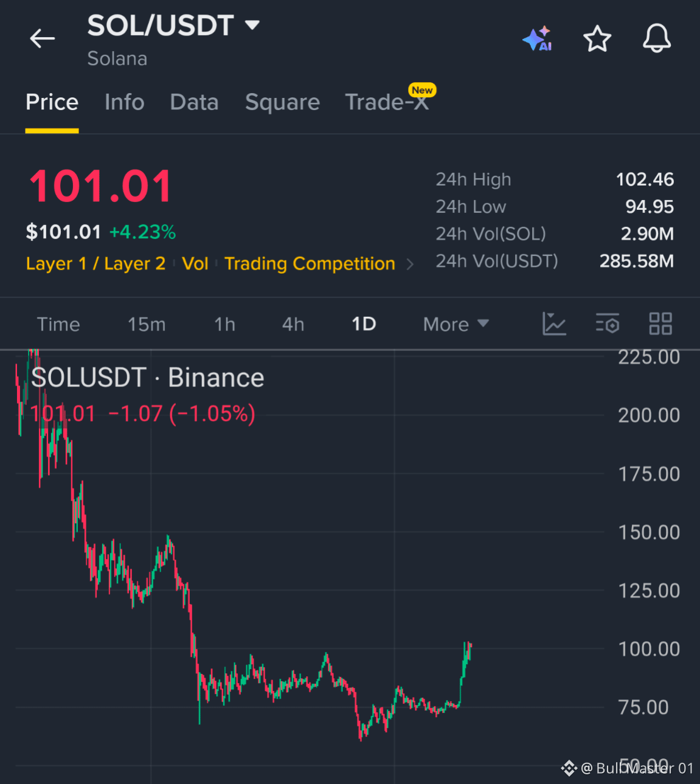This screenshot has height=784, width=700.
Task: Click the 24h High value 102.46
Action: 645,179
